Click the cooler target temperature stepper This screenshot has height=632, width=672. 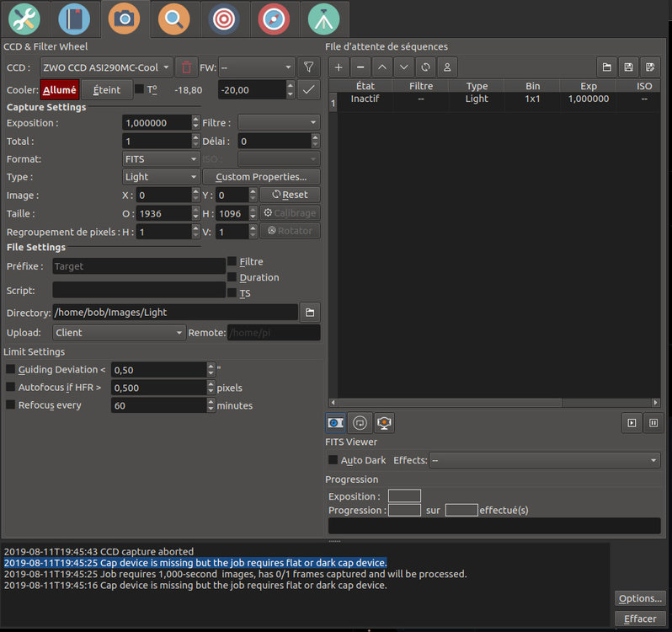point(291,90)
